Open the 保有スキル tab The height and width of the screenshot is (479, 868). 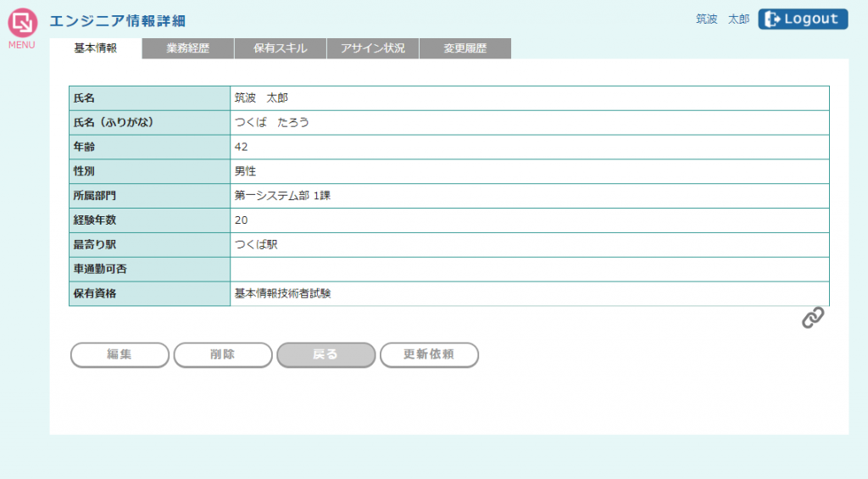(x=281, y=49)
